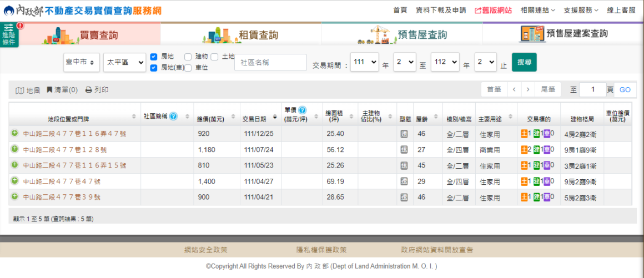Check the 建物 checkbox
Image resolution: width=644 pixels, height=278 pixels.
click(x=188, y=56)
